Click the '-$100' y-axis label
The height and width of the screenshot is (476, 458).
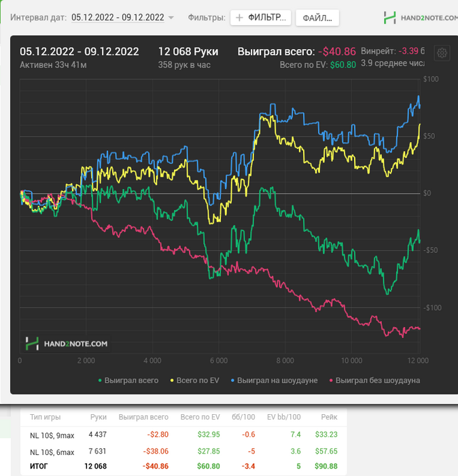pyautogui.click(x=432, y=307)
